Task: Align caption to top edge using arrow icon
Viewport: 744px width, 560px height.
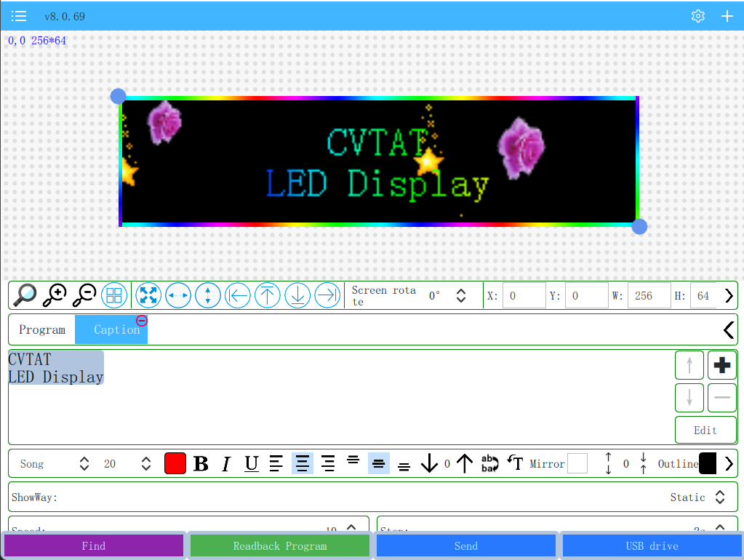Action: point(268,295)
